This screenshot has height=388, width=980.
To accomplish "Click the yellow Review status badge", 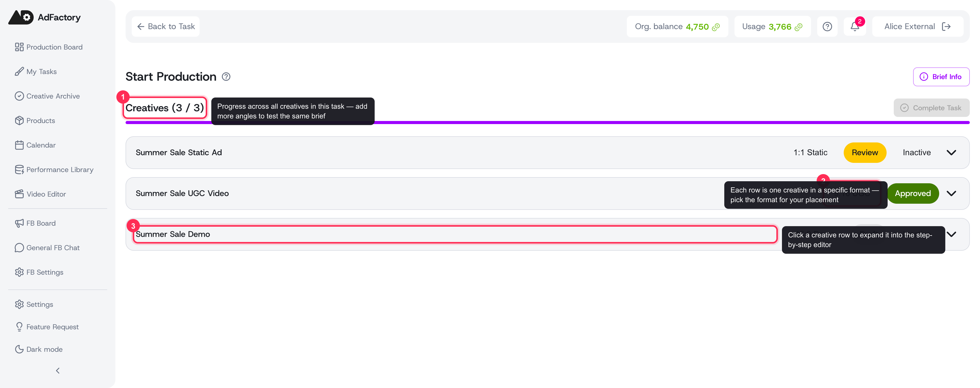I will (x=865, y=153).
